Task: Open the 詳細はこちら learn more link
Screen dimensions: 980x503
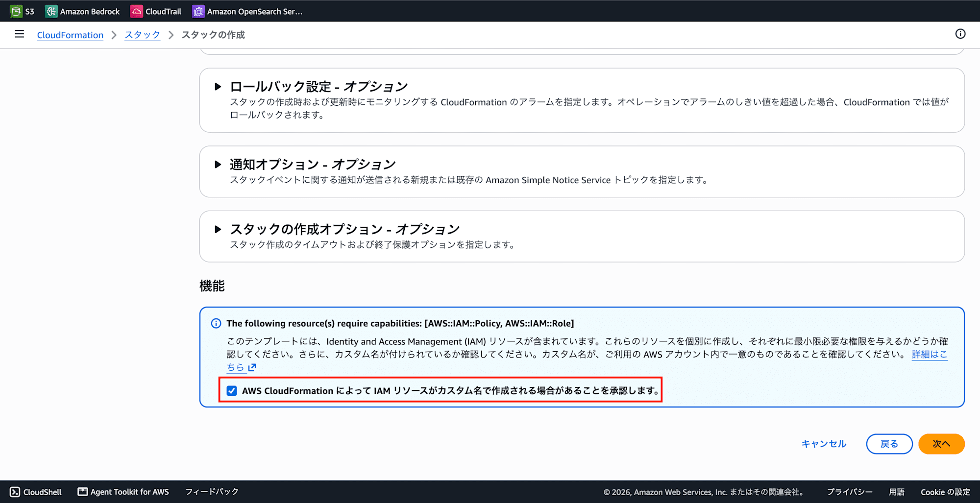Action: click(x=930, y=354)
